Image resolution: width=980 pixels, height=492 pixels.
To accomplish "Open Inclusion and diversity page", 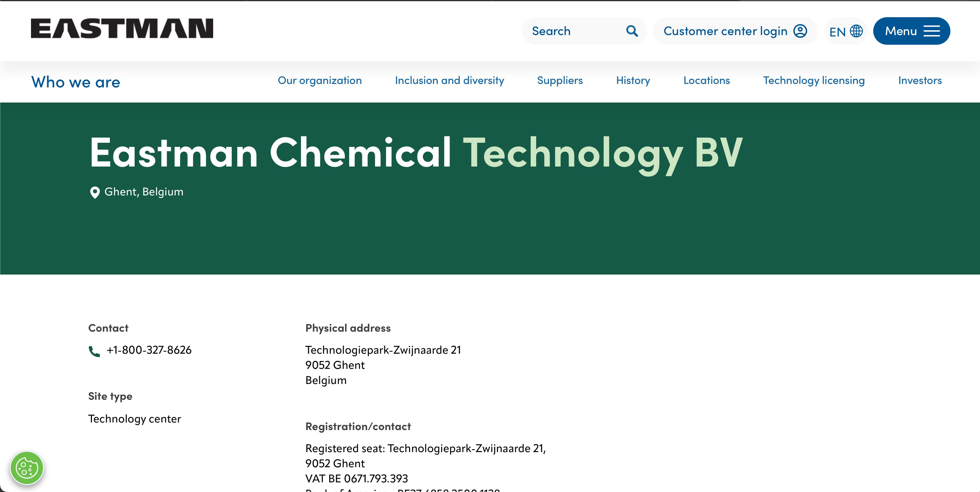I will coord(449,81).
